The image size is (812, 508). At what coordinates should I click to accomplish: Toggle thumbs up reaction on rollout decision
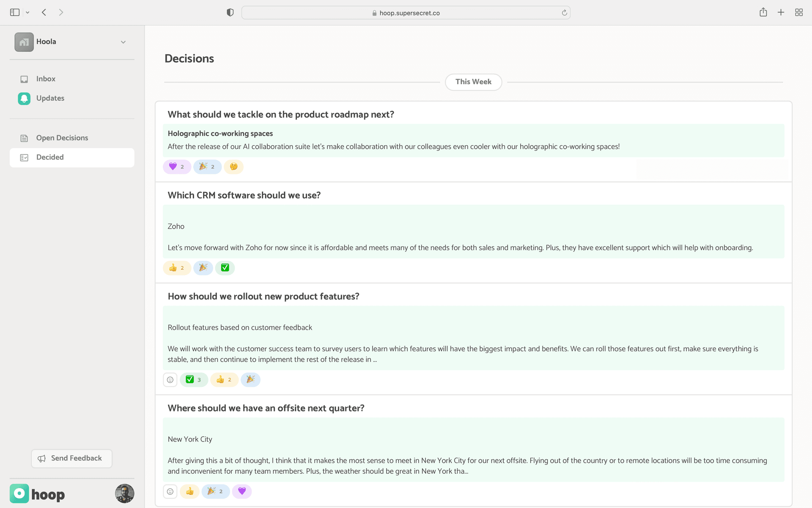[224, 380]
